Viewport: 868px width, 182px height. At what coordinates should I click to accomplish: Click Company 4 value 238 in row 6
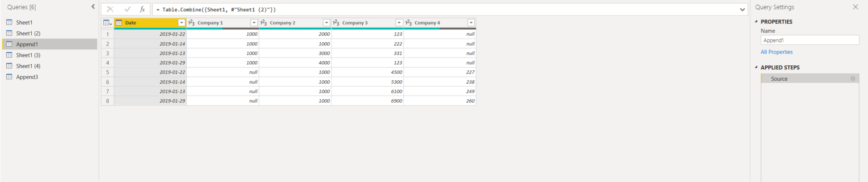[x=440, y=82]
